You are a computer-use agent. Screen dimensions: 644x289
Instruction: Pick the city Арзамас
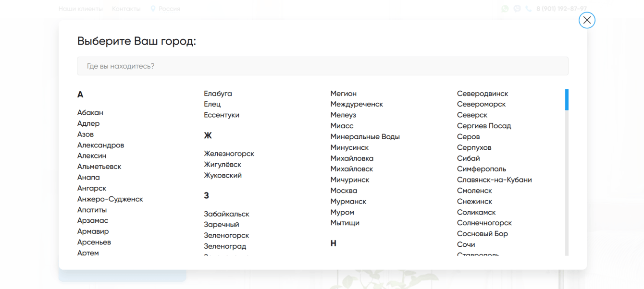click(x=93, y=221)
